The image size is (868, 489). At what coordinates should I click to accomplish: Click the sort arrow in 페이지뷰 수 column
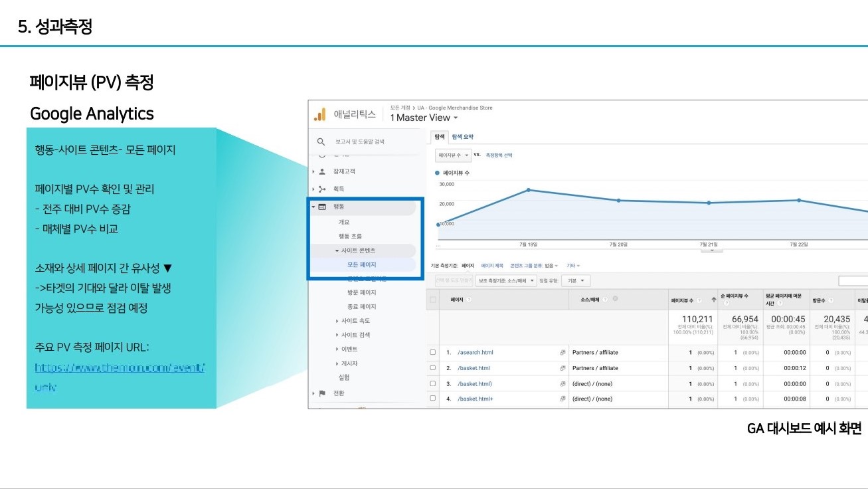pyautogui.click(x=714, y=300)
